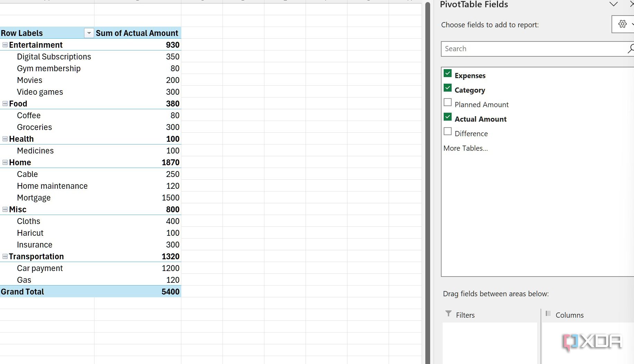This screenshot has height=364, width=634.
Task: Collapse the Home group
Action: point(4,162)
